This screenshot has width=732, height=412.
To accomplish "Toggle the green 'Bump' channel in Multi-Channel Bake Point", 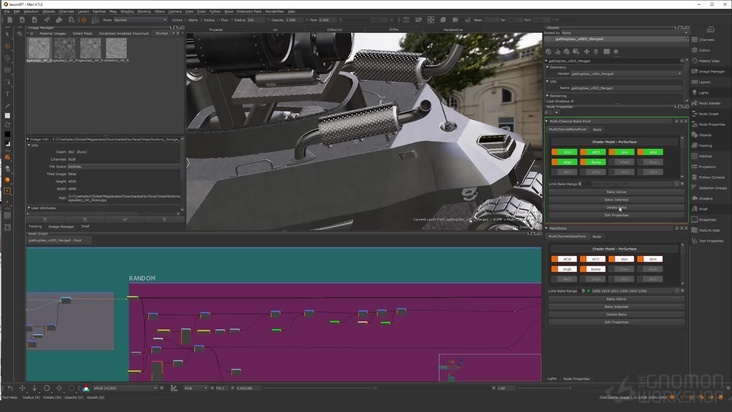I will pos(594,160).
